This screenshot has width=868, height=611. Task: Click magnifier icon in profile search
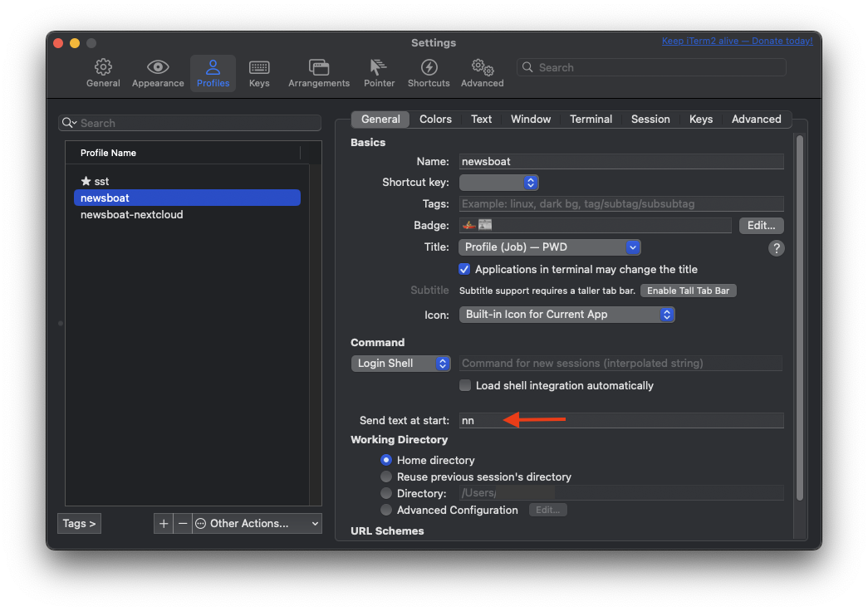(x=69, y=123)
